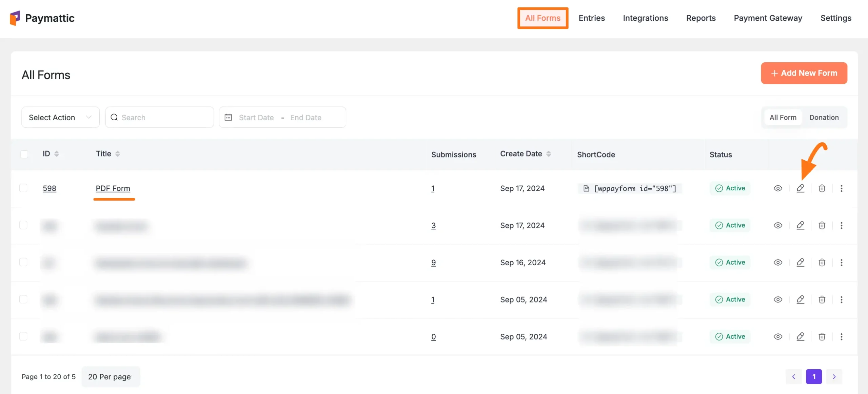Edit the form with 0 submissions

800,336
